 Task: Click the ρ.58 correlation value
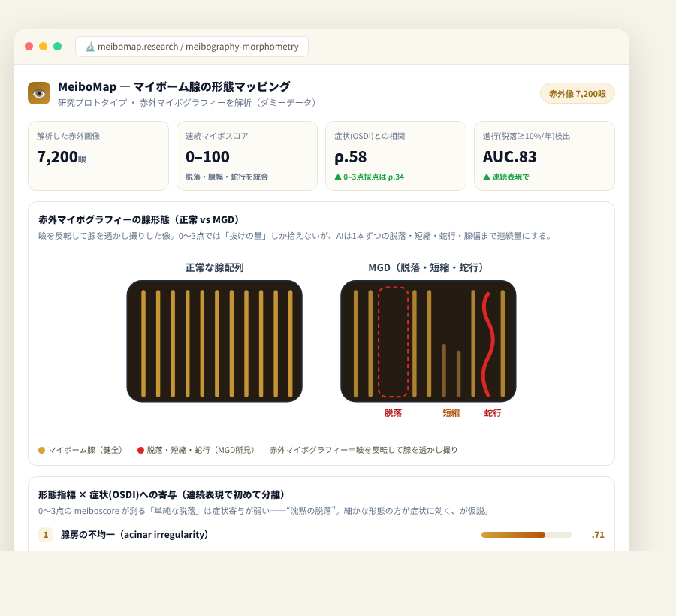tap(351, 156)
